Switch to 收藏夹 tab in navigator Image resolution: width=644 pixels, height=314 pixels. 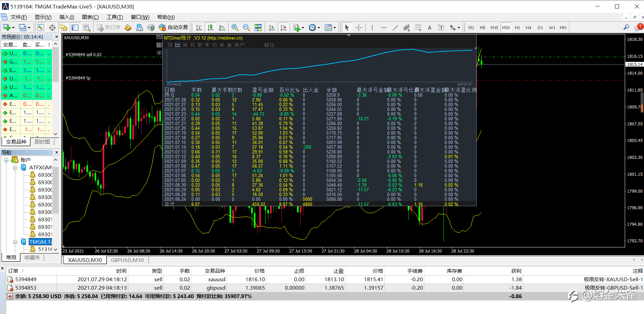32,257
